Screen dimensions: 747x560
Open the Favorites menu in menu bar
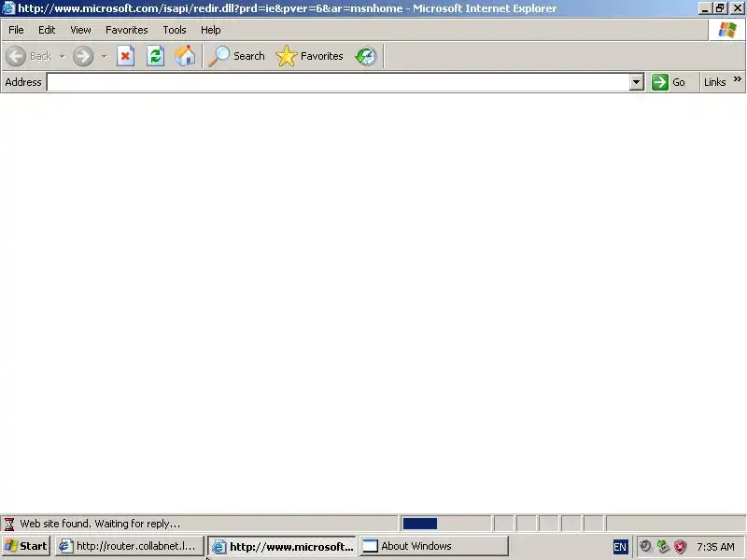coord(127,30)
